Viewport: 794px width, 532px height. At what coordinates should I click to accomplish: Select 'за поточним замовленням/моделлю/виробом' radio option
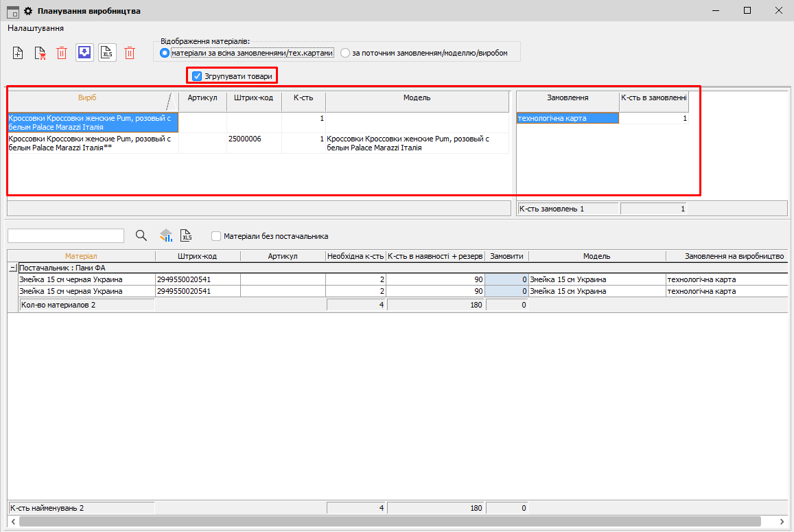(345, 53)
